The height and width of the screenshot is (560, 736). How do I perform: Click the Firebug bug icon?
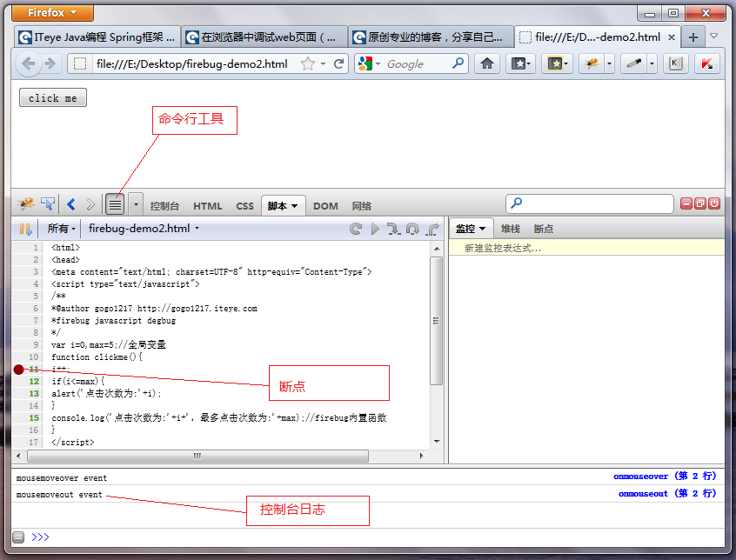click(x=25, y=203)
